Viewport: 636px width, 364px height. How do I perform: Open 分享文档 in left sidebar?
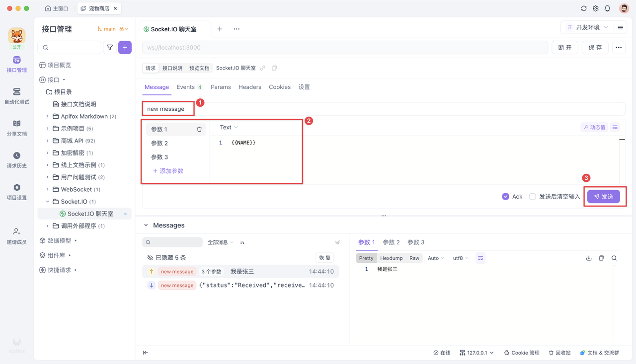17,128
